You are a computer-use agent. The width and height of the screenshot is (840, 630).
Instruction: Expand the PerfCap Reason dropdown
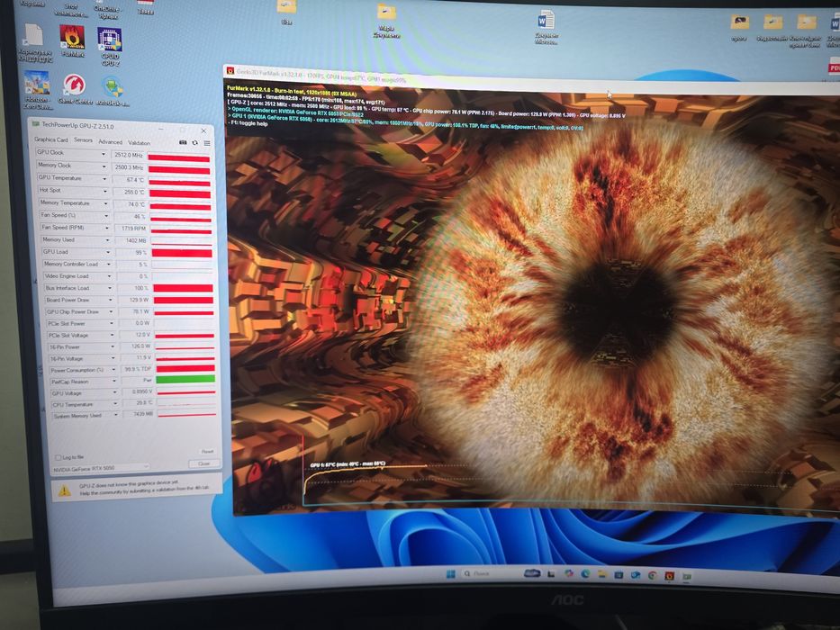114,382
